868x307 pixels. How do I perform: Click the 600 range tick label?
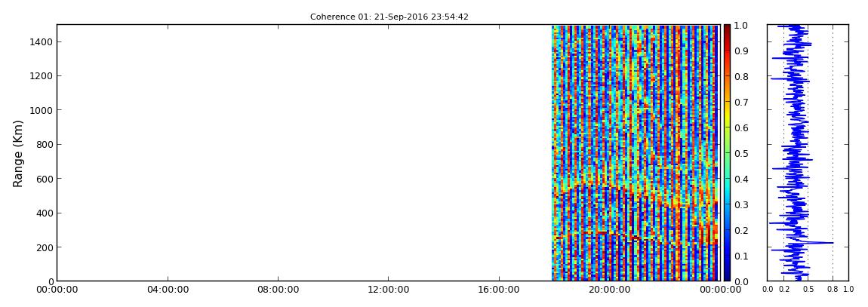pyautogui.click(x=43, y=179)
